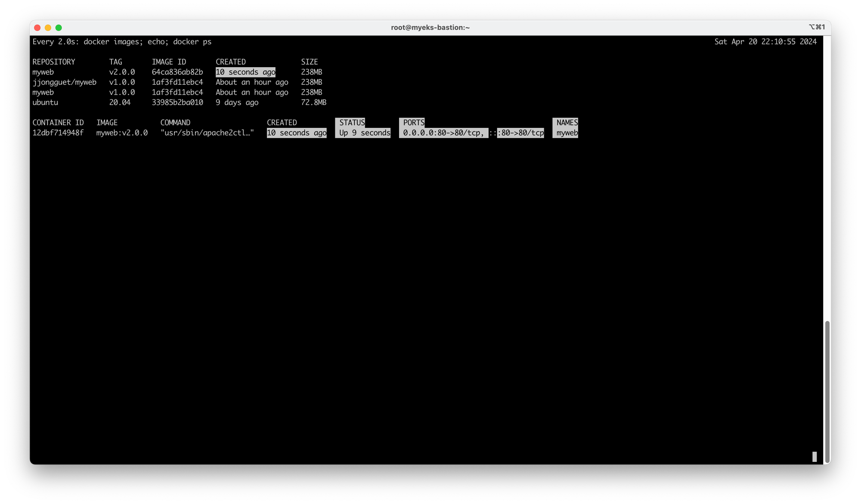861x504 pixels.
Task: Click the green fullscreen window button
Action: (59, 28)
